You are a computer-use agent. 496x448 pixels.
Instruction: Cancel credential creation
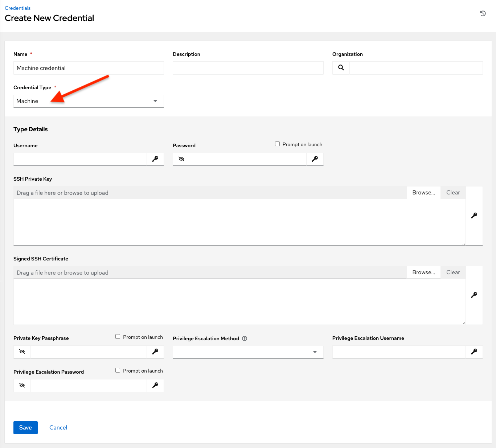point(58,427)
